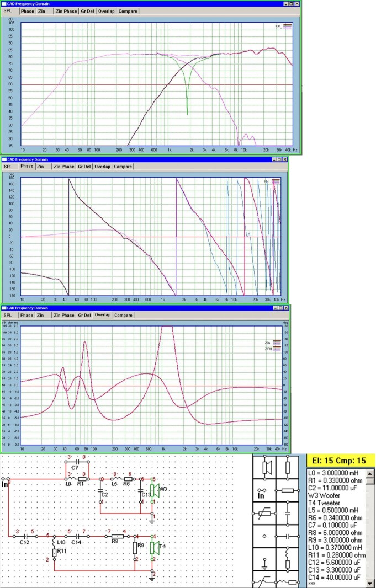
Task: Pick the vertical inductor palette symbol
Action: click(287, 560)
